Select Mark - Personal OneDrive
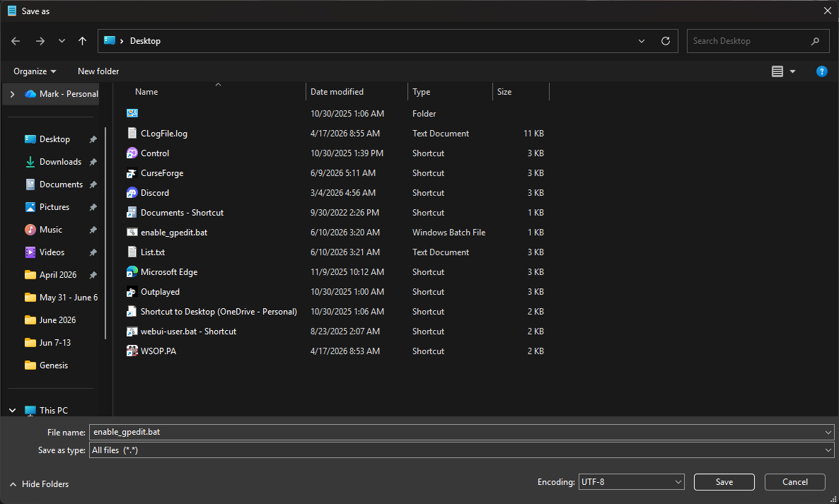 pyautogui.click(x=62, y=94)
